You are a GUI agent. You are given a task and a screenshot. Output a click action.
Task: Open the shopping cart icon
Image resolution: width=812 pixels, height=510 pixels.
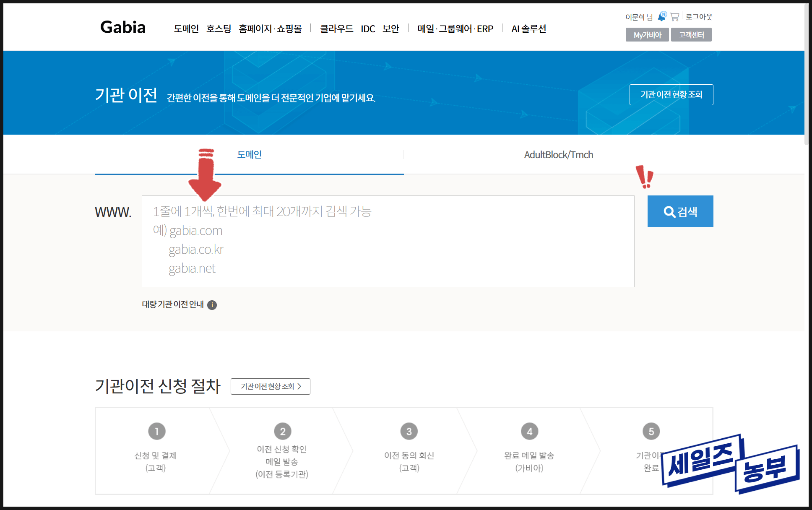(x=674, y=17)
